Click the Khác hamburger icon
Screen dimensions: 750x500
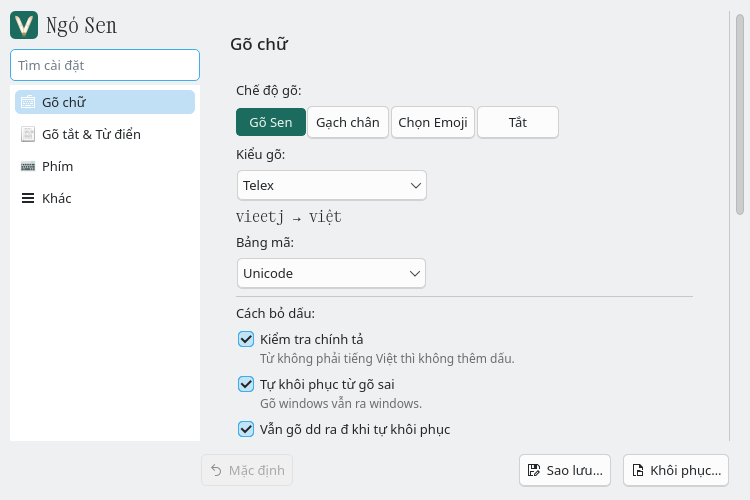tap(28, 198)
